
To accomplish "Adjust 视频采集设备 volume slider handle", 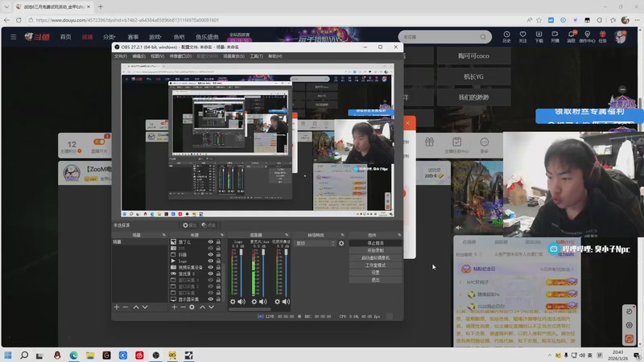I will (x=287, y=252).
